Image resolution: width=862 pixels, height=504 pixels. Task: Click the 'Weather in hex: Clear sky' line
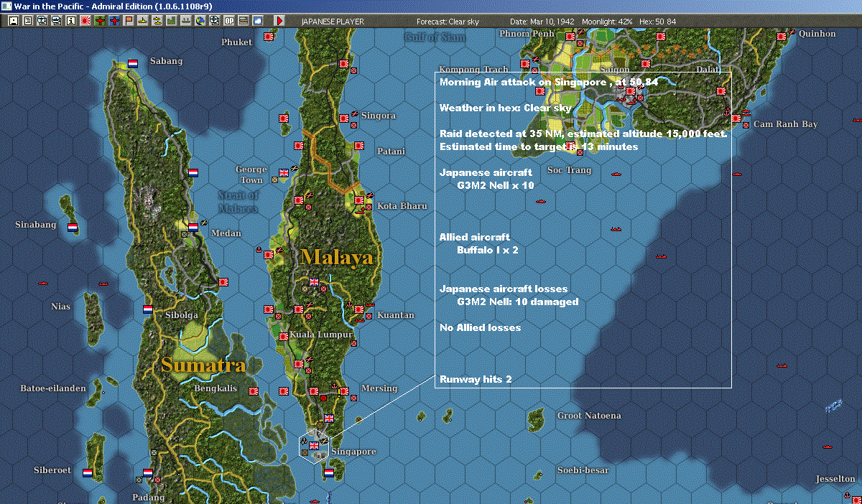506,108
